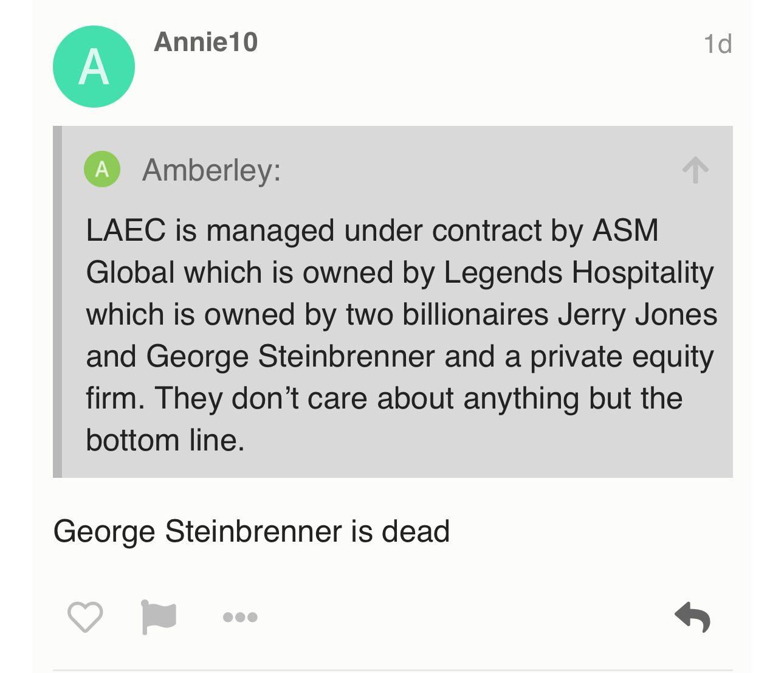784x673 pixels.
Task: Click Amberley's small green avatar in quote
Action: pyautogui.click(x=102, y=168)
